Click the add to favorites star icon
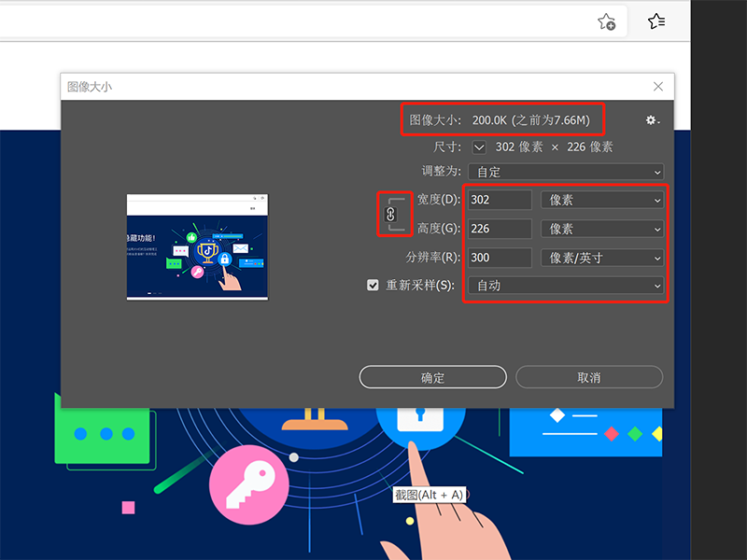The image size is (747, 560). tap(607, 21)
